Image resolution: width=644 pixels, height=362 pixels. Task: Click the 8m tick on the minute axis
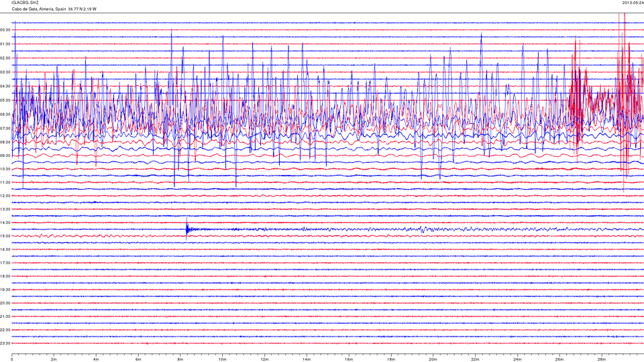pos(180,359)
